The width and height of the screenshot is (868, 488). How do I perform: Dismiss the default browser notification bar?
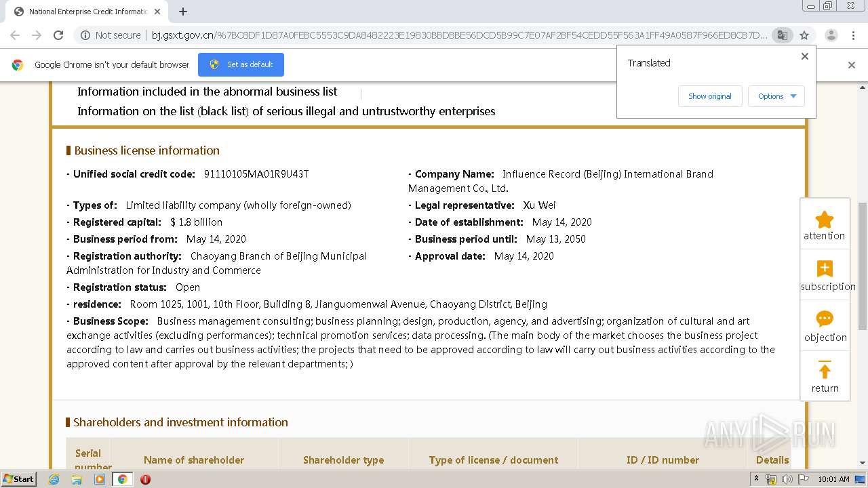pos(851,65)
